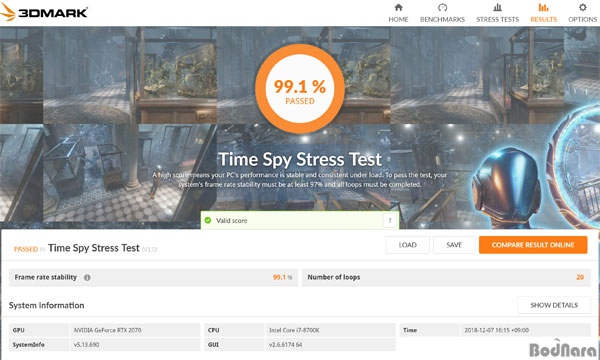
Task: Click the Time Spy Stress Test heading
Action: click(x=300, y=160)
